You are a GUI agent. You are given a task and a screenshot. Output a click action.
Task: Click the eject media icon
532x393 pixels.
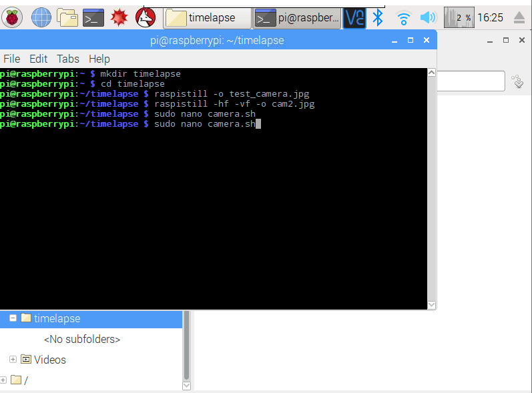pos(517,17)
